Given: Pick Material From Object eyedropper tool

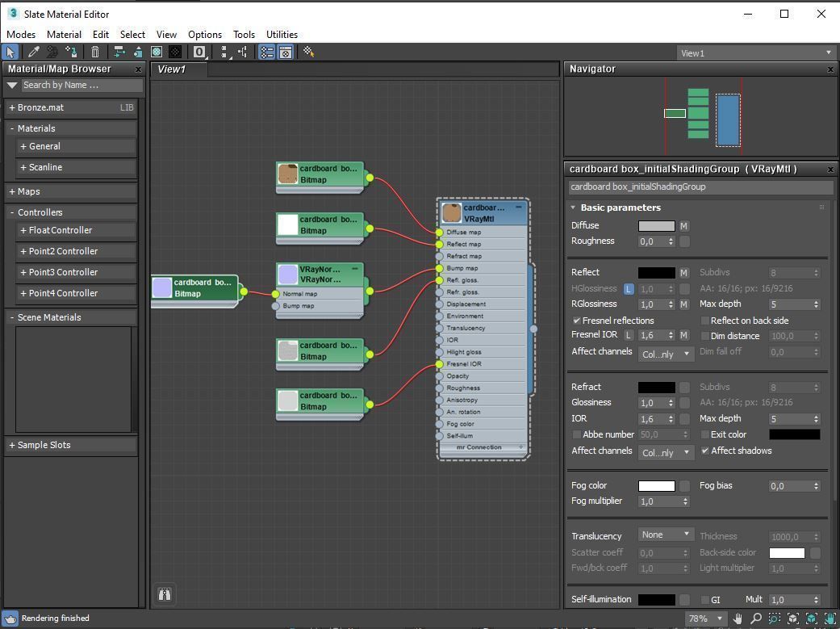Looking at the screenshot, I should [x=33, y=52].
